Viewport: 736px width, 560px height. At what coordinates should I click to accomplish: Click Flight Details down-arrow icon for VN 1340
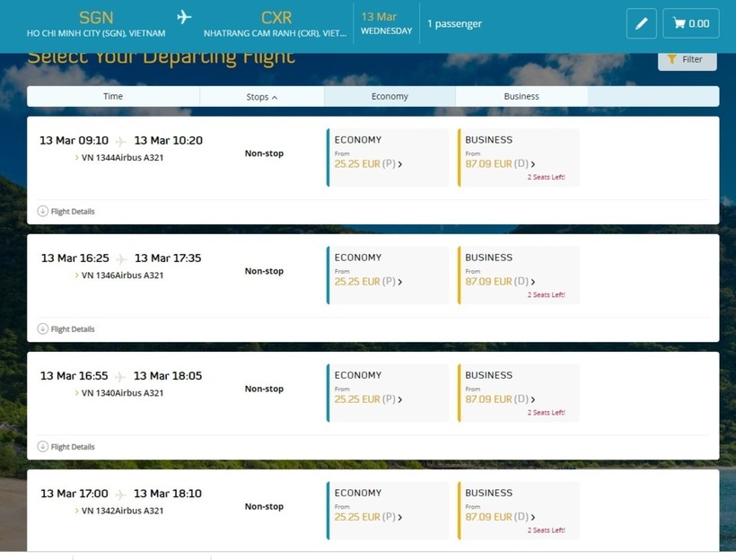pyautogui.click(x=42, y=446)
